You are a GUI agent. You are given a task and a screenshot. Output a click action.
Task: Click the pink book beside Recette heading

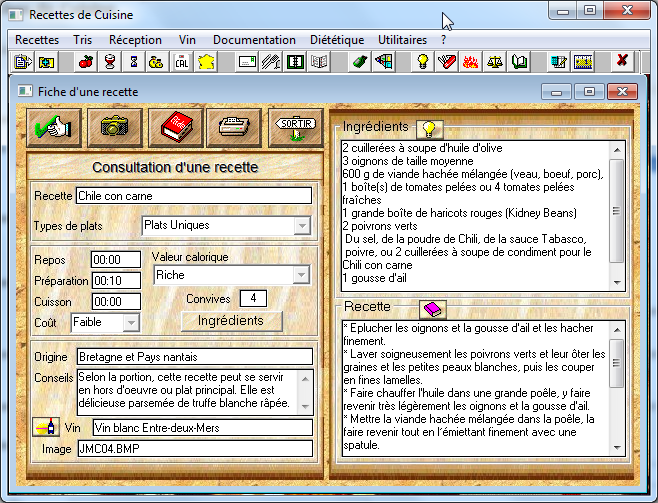tap(433, 310)
